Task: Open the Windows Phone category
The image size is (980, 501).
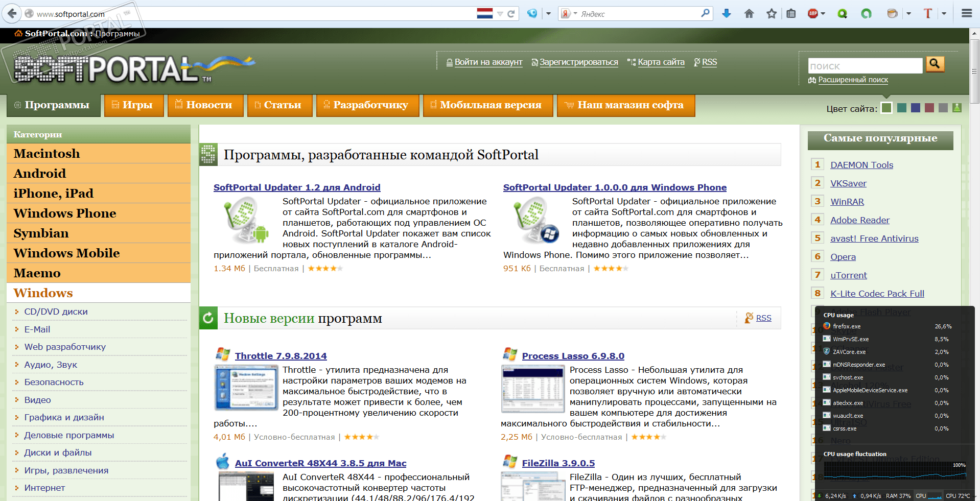Action: [99, 213]
